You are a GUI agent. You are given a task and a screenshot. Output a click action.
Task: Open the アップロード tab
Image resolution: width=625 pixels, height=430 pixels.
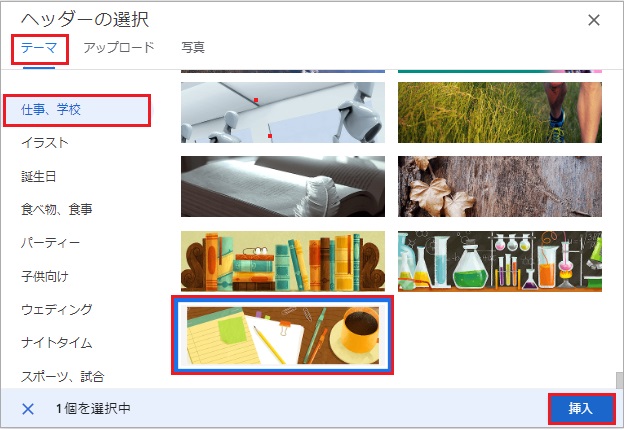click(118, 48)
